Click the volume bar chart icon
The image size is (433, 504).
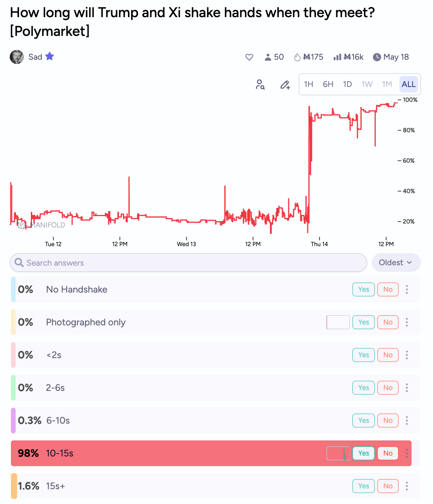[x=337, y=57]
